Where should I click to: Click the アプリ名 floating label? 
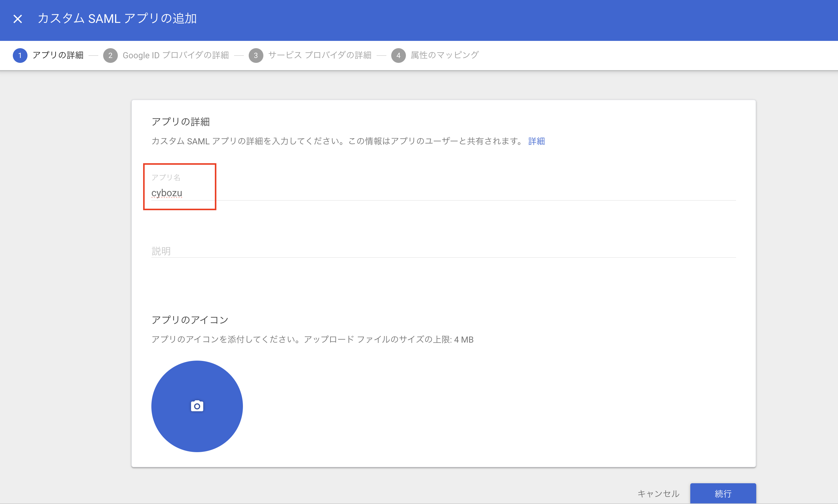click(166, 177)
